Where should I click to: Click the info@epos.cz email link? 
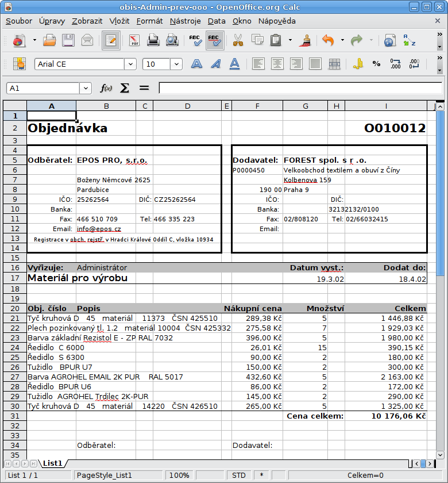[99, 229]
